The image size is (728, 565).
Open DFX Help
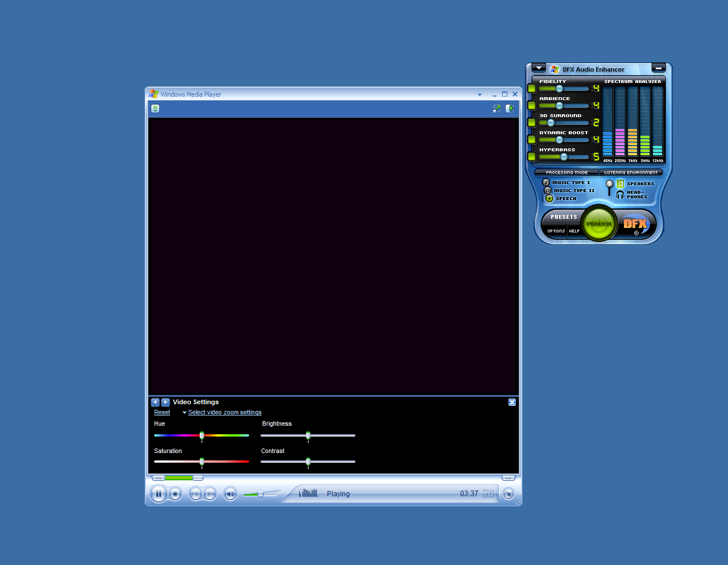tap(574, 231)
